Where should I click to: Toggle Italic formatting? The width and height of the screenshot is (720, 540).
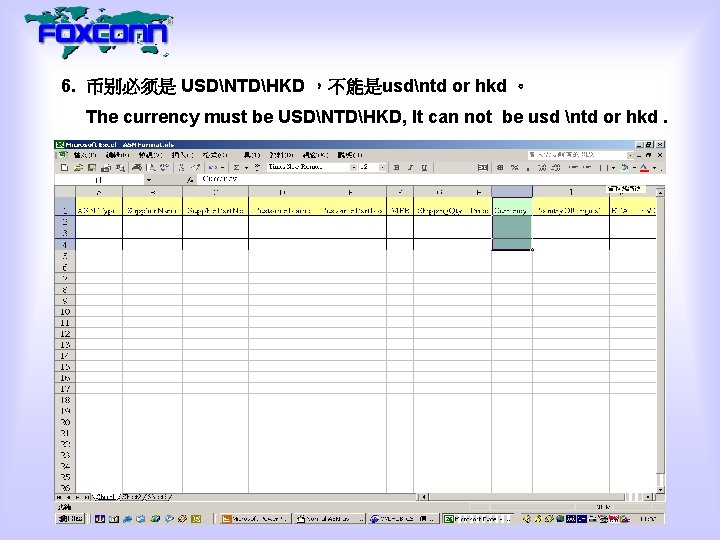[410, 168]
